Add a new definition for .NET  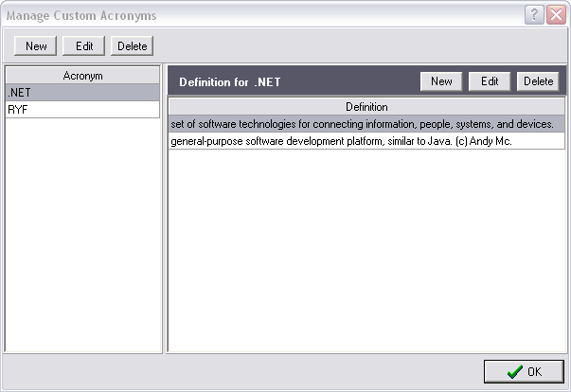(x=441, y=81)
